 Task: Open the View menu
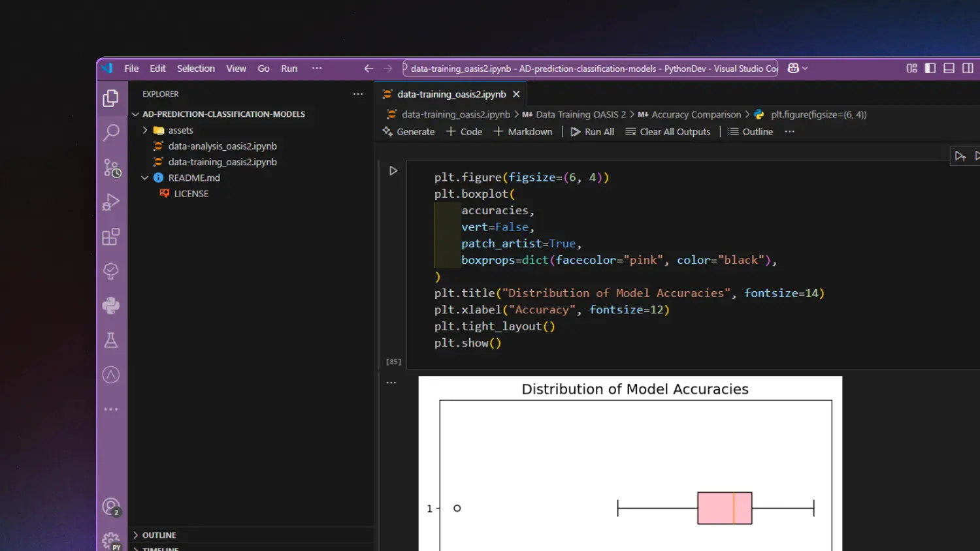click(236, 68)
